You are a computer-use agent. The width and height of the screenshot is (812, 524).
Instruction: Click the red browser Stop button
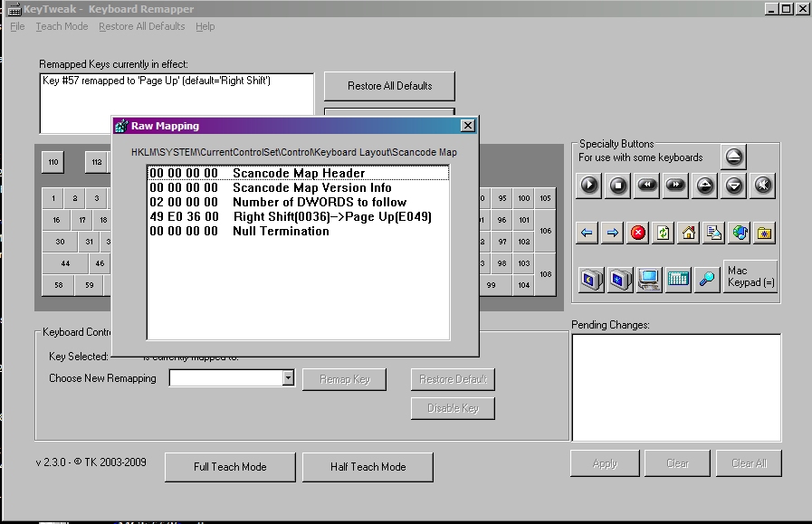click(638, 233)
